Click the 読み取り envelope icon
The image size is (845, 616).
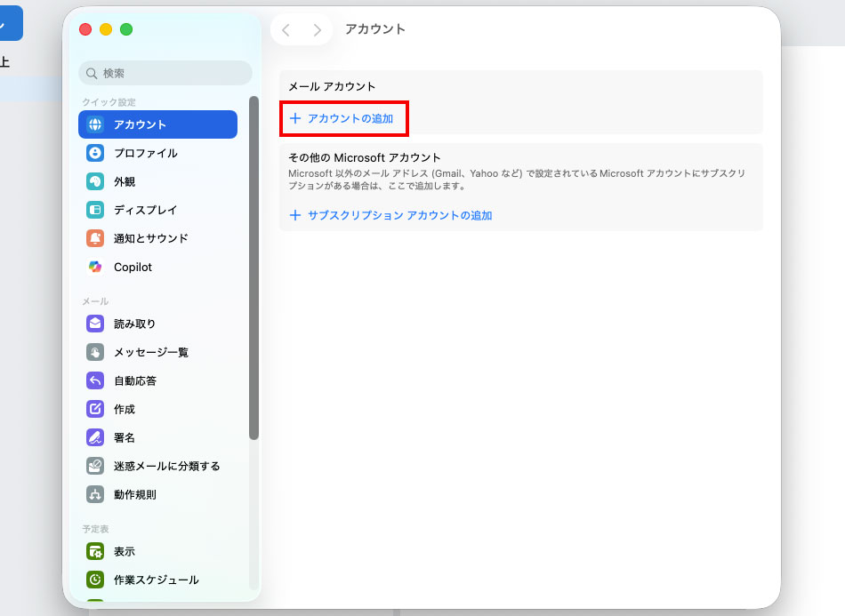click(x=95, y=324)
